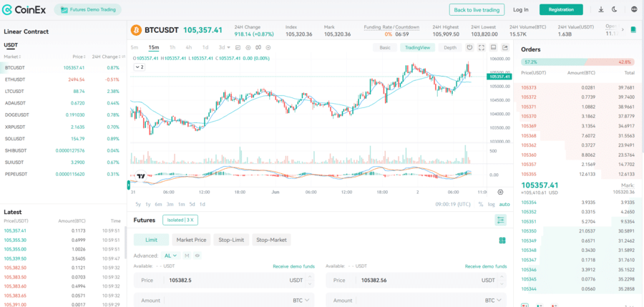Click Futures Demo Trading badge
The width and height of the screenshot is (644, 307).
(87, 9)
